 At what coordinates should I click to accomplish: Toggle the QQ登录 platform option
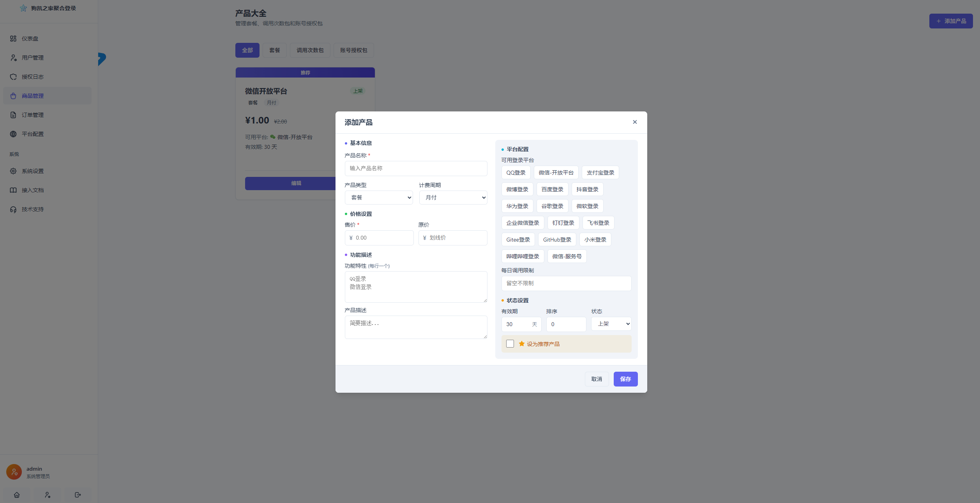click(x=516, y=173)
